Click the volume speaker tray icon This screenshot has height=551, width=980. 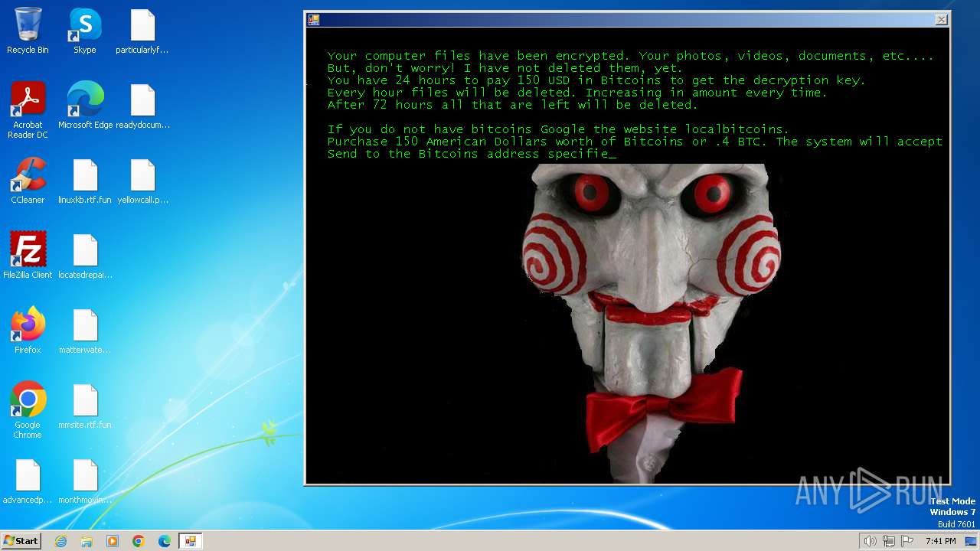click(x=870, y=541)
